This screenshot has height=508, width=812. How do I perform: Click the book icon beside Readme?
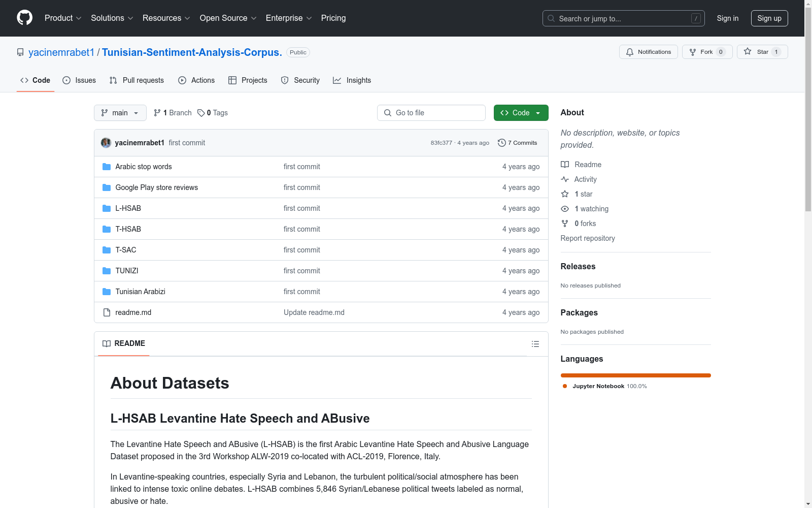[565, 165]
